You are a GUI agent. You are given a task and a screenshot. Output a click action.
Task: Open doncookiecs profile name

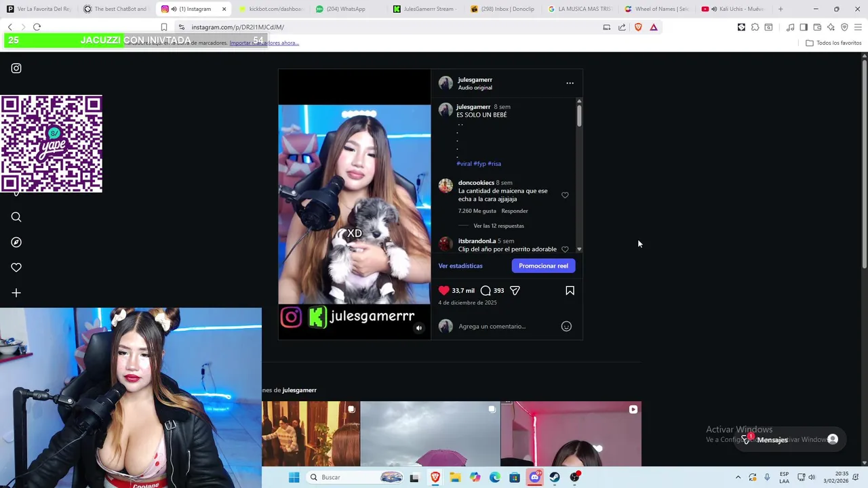point(476,182)
